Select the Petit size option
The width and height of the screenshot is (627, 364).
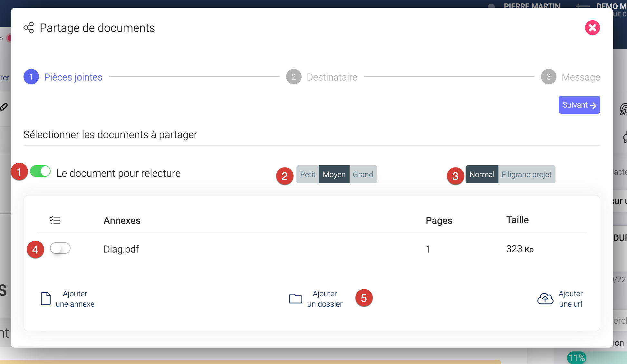point(308,175)
